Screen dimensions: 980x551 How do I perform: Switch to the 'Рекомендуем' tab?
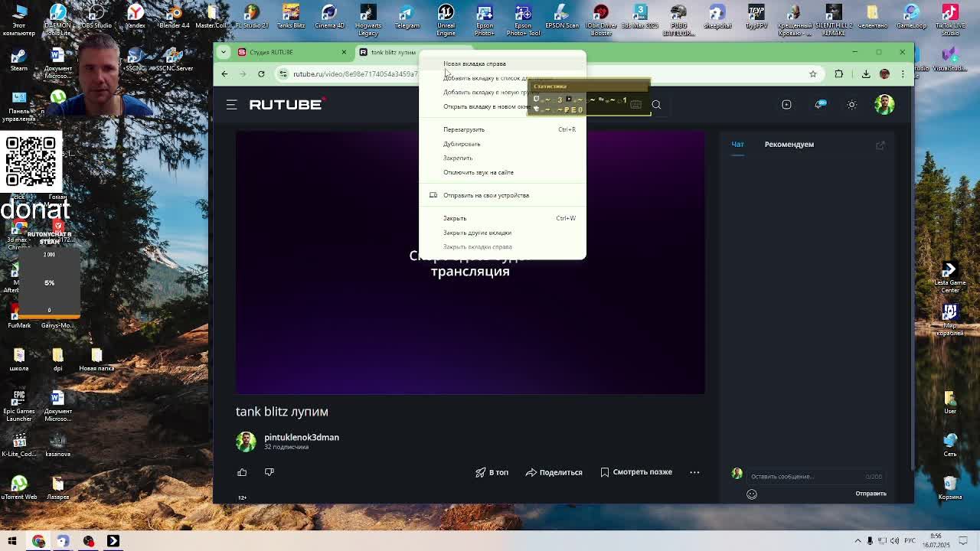pyautogui.click(x=789, y=145)
